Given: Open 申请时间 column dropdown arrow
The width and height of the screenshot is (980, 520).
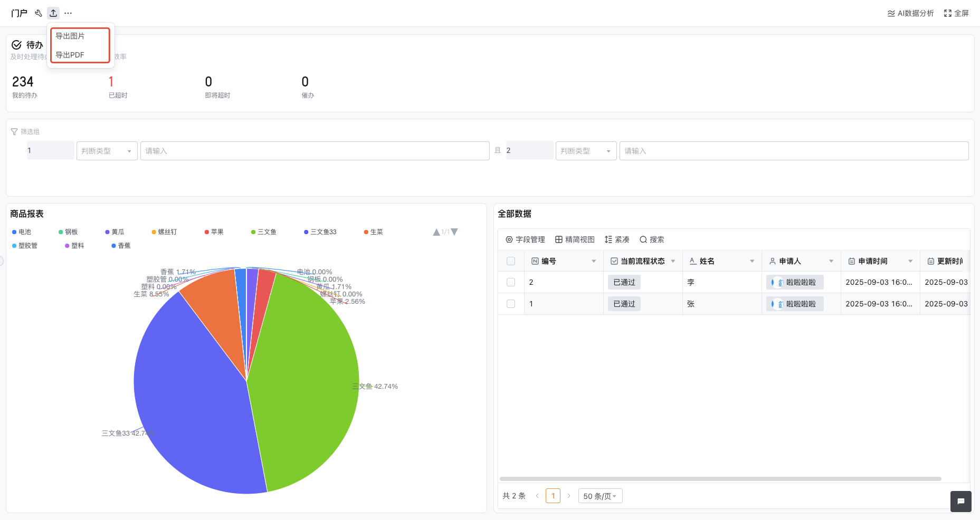Looking at the screenshot, I should (910, 261).
